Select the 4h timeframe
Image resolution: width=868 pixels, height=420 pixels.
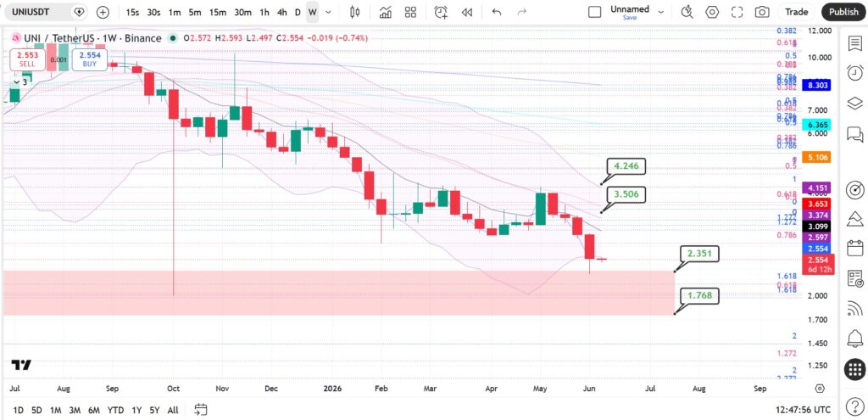[281, 12]
